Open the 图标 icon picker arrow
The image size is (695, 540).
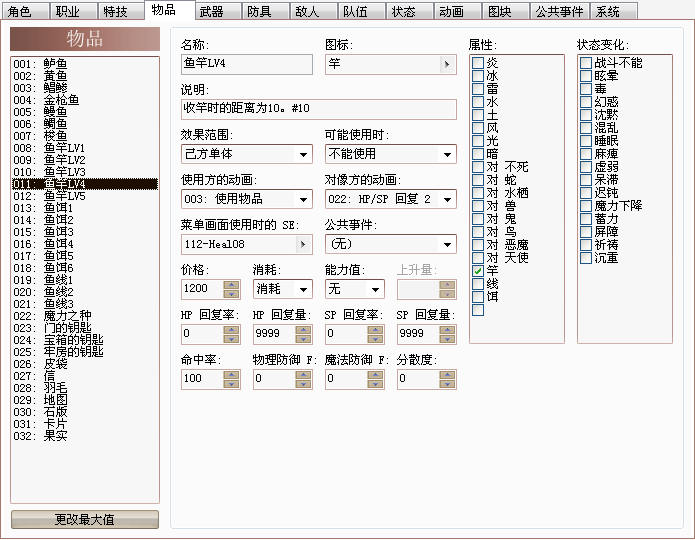447,64
